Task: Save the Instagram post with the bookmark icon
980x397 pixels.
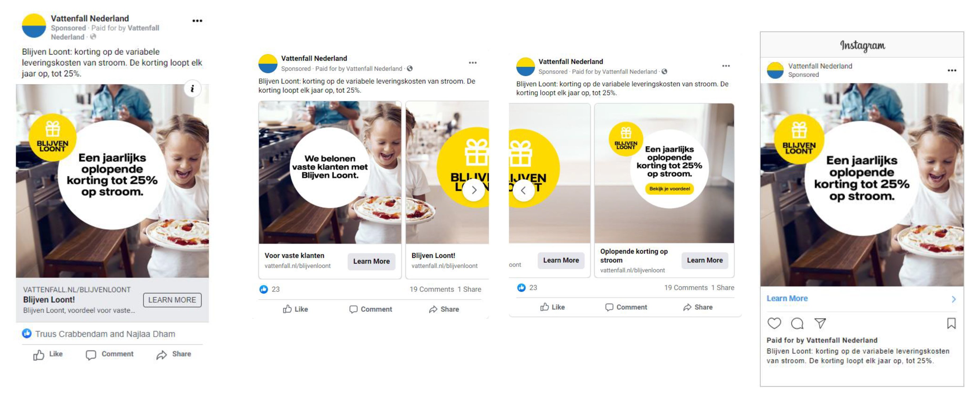Action: coord(951,323)
